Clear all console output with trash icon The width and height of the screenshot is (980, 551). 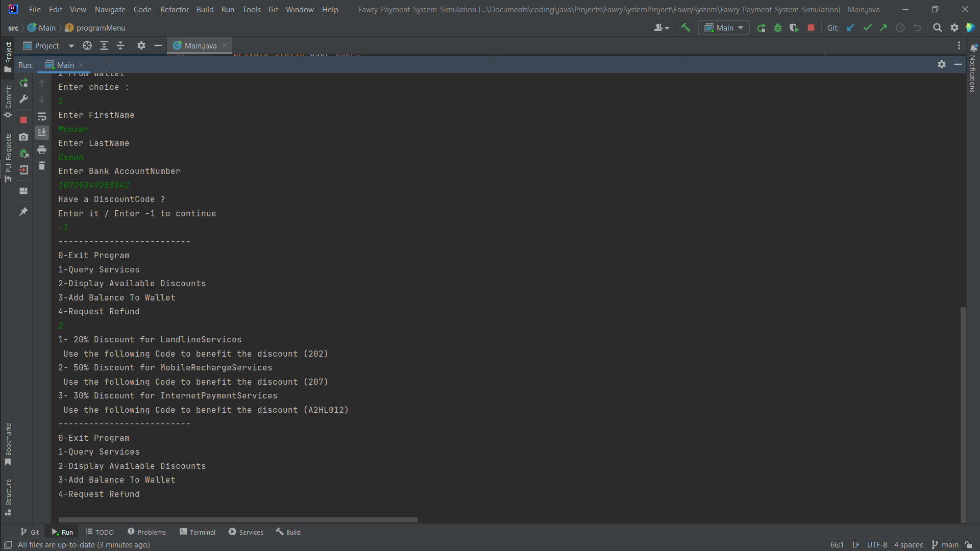(x=42, y=166)
